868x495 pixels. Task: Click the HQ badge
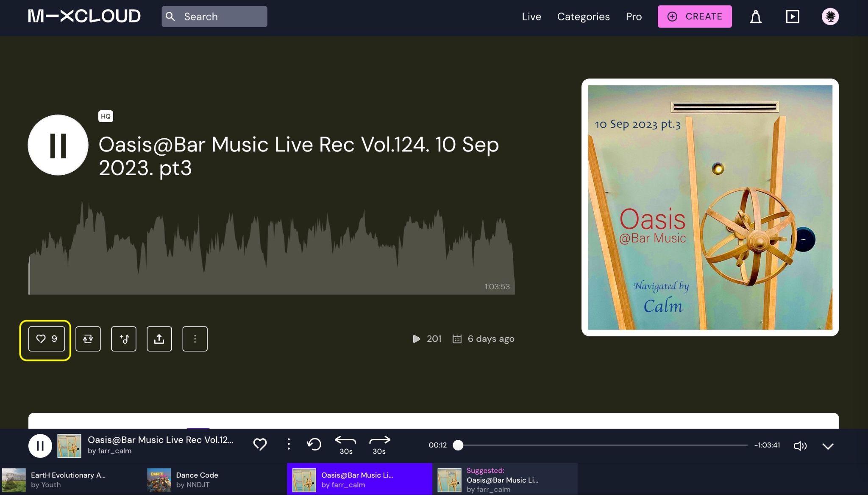[106, 116]
